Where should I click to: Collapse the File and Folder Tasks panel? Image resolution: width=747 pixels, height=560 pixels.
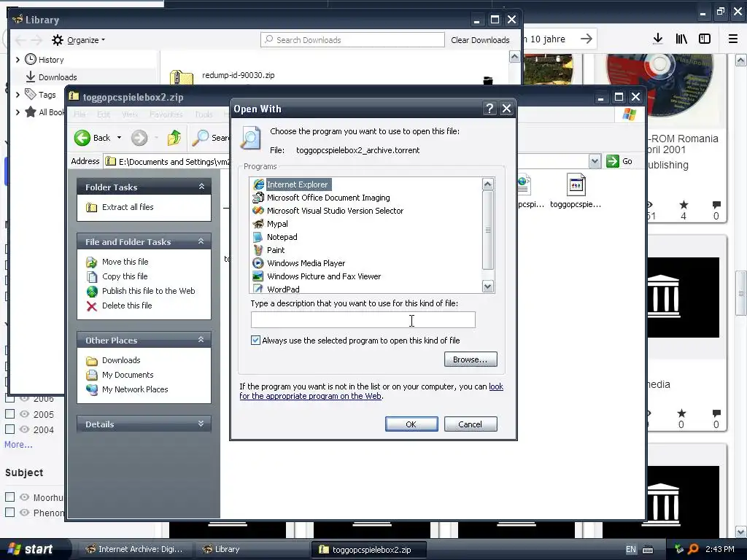(x=201, y=241)
